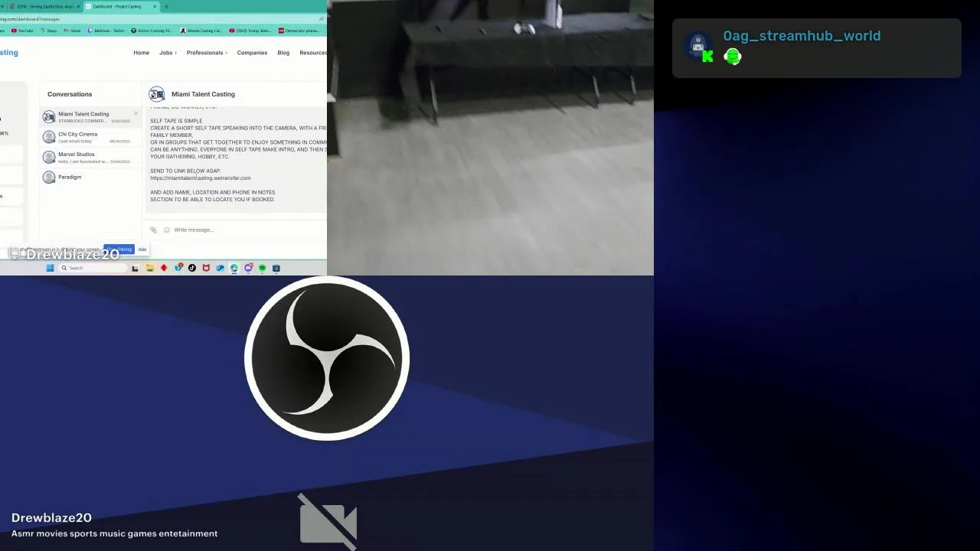Open the Maps bookmark
Image resolution: width=980 pixels, height=551 pixels.
click(x=48, y=31)
